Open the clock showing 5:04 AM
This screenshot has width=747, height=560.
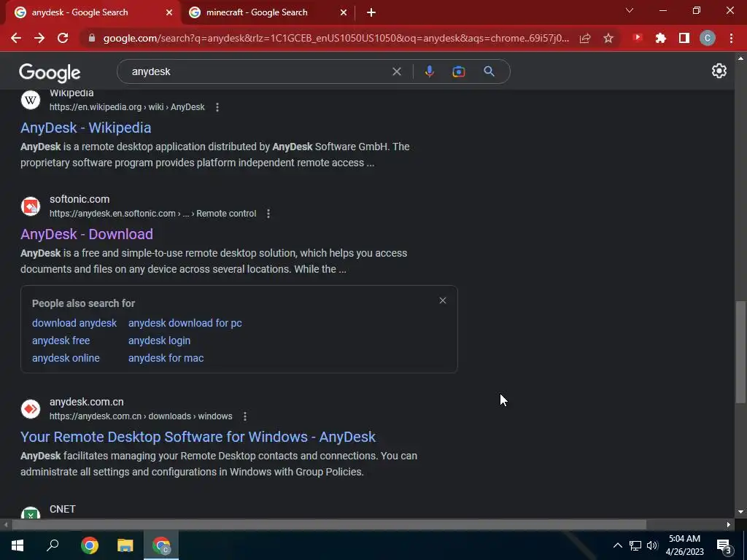tap(684, 545)
